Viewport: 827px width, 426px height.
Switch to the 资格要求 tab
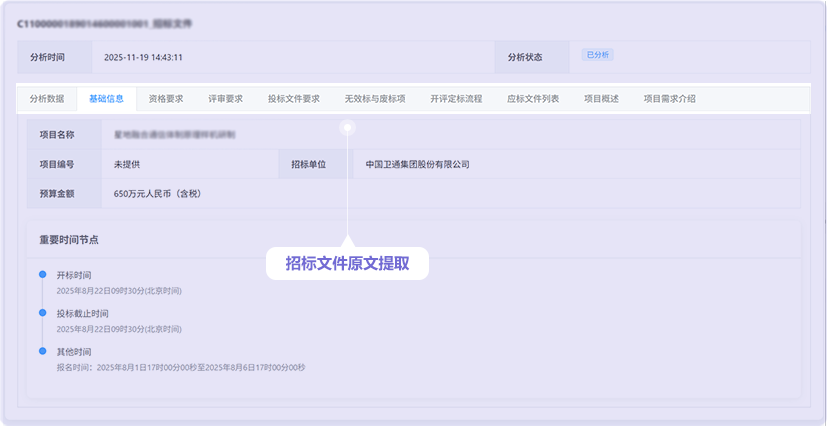click(x=166, y=99)
